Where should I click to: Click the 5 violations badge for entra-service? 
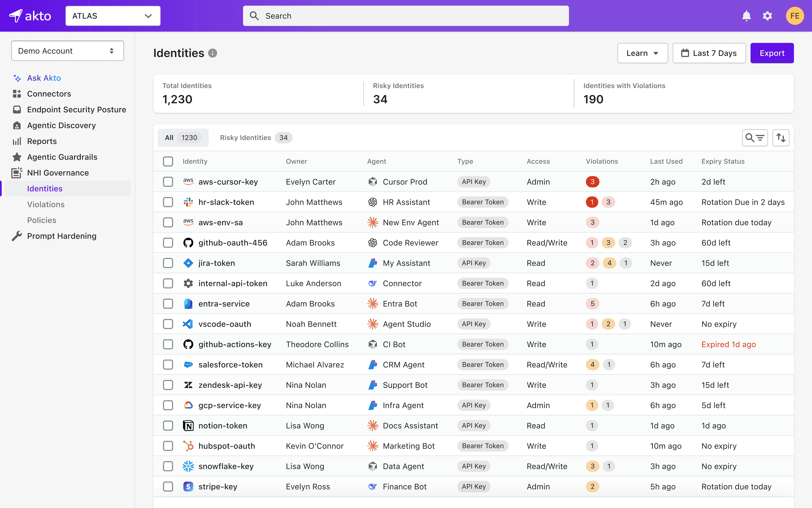click(x=593, y=304)
